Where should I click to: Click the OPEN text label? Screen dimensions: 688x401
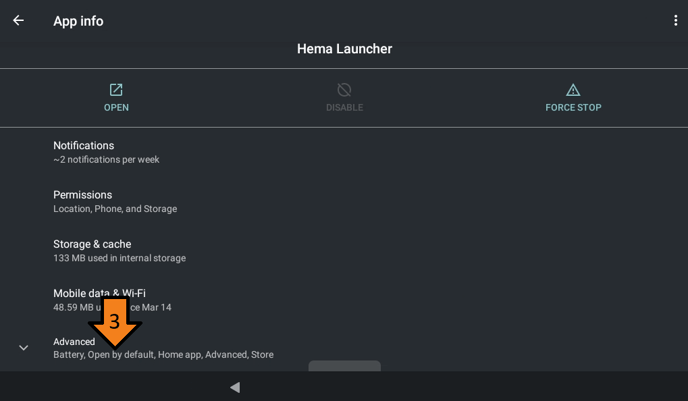[116, 107]
